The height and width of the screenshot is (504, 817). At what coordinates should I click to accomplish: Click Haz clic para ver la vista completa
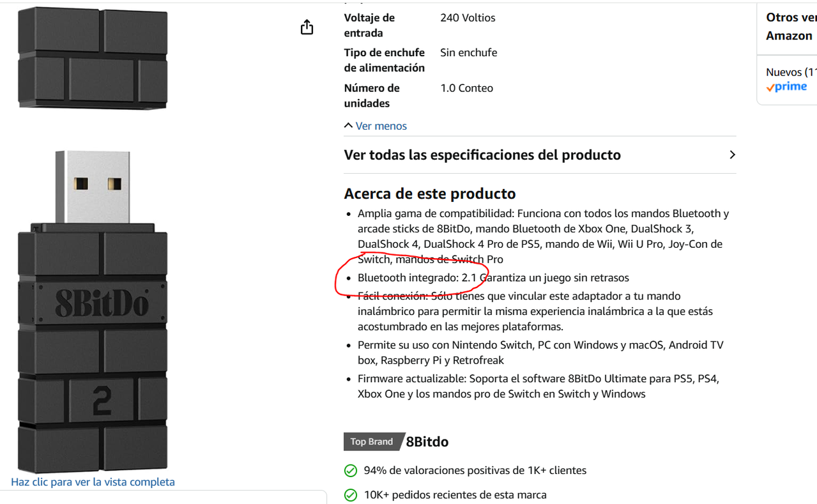point(93,482)
